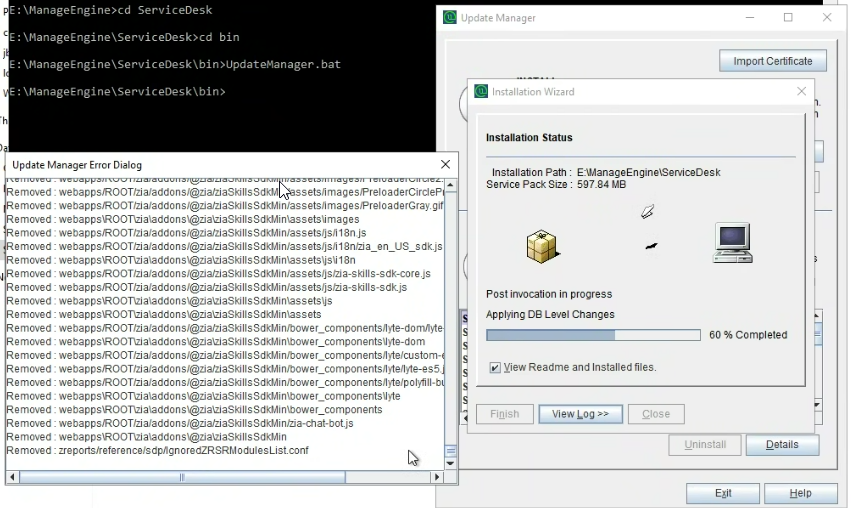The height and width of the screenshot is (508, 851).
Task: Click the '60 % Completed' label
Action: point(748,335)
